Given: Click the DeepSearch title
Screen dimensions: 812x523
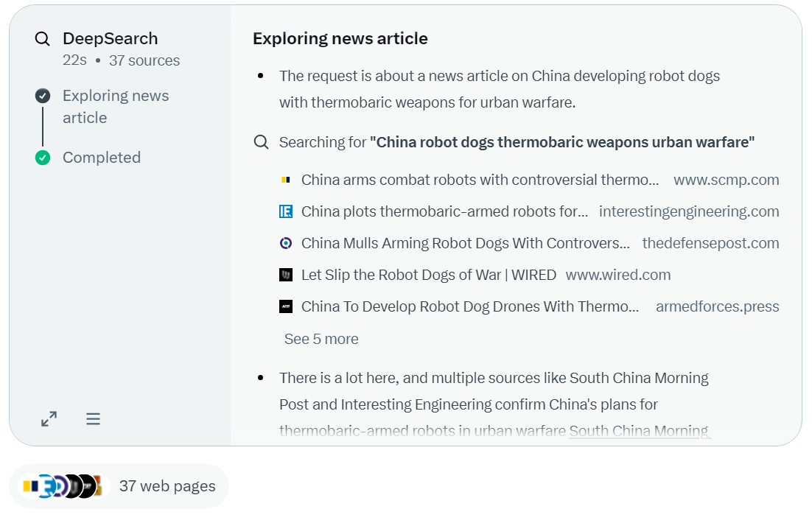Looking at the screenshot, I should click(111, 38).
